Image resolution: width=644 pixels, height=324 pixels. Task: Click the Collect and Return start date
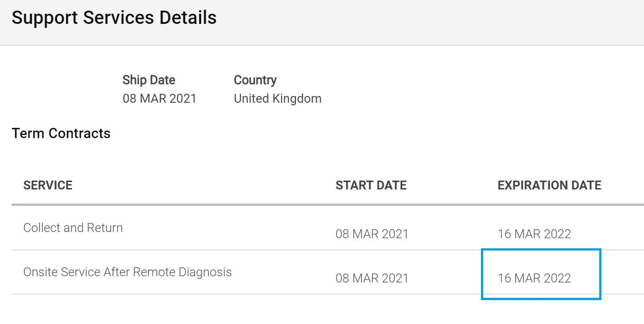point(372,234)
